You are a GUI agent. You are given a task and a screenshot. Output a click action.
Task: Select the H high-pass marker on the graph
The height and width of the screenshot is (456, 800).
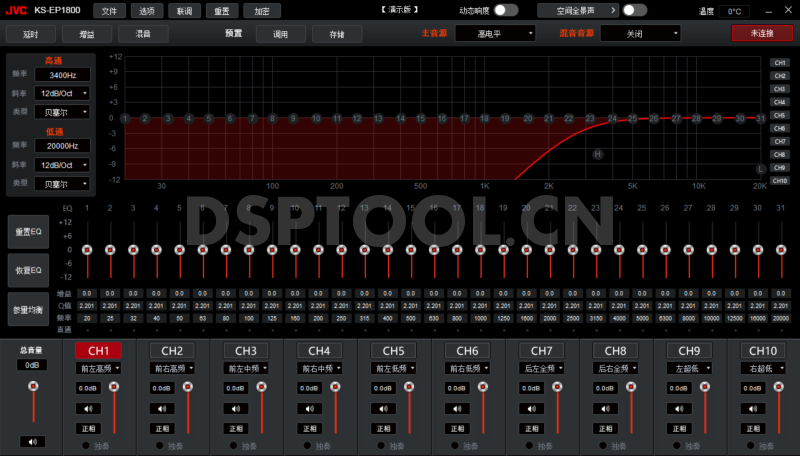click(x=598, y=154)
